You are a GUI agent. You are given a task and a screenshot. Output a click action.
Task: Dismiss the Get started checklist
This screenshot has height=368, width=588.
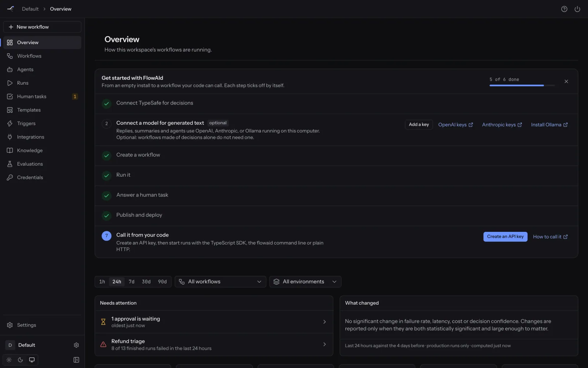coord(566,81)
